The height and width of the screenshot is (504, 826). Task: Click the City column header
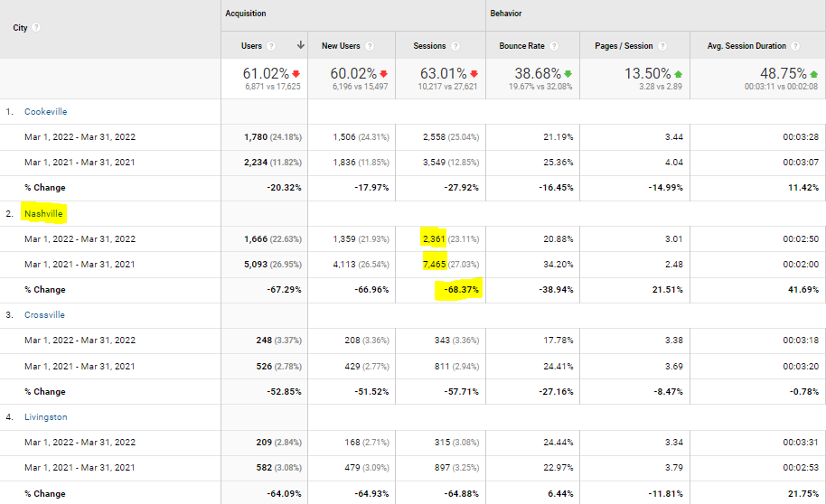tap(20, 27)
